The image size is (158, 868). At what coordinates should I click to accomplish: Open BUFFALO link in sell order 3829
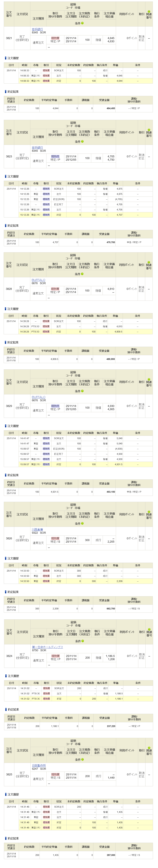(x=38, y=397)
